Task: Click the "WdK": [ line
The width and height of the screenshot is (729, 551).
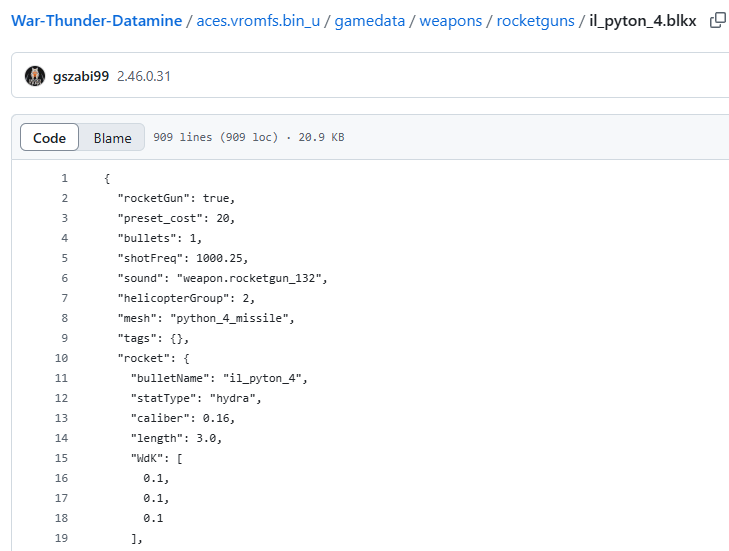Action: tap(156, 458)
